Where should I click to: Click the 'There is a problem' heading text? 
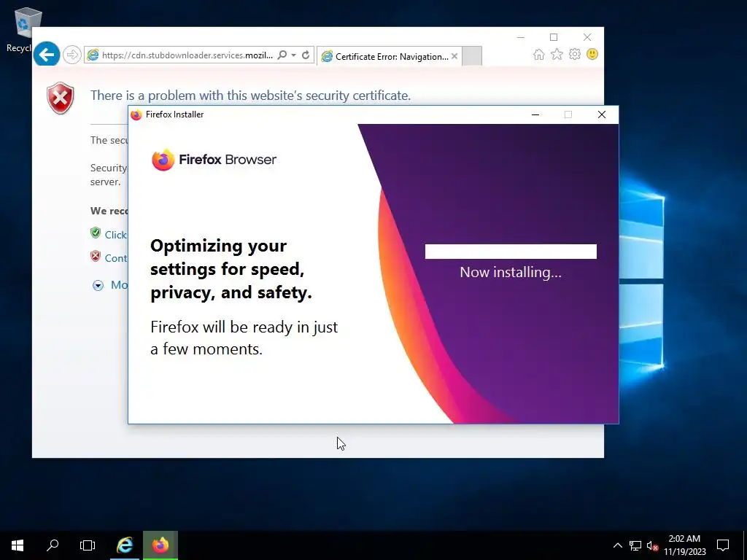tap(251, 96)
